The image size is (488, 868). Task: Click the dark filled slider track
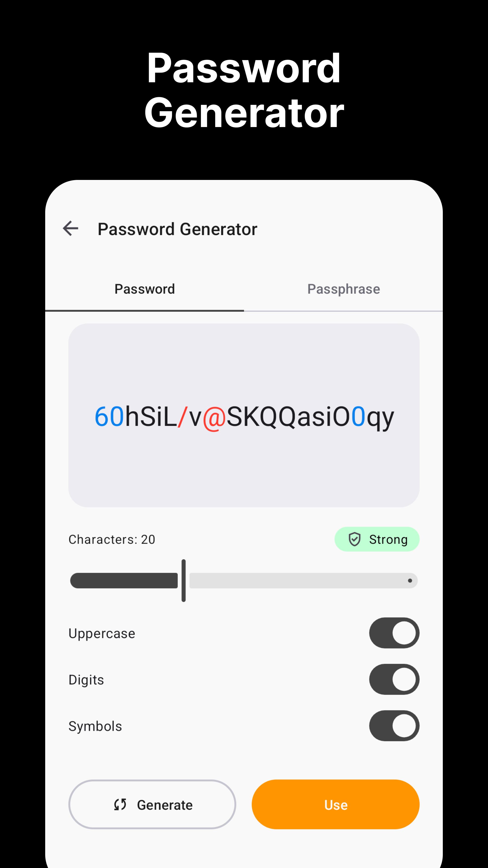click(124, 580)
